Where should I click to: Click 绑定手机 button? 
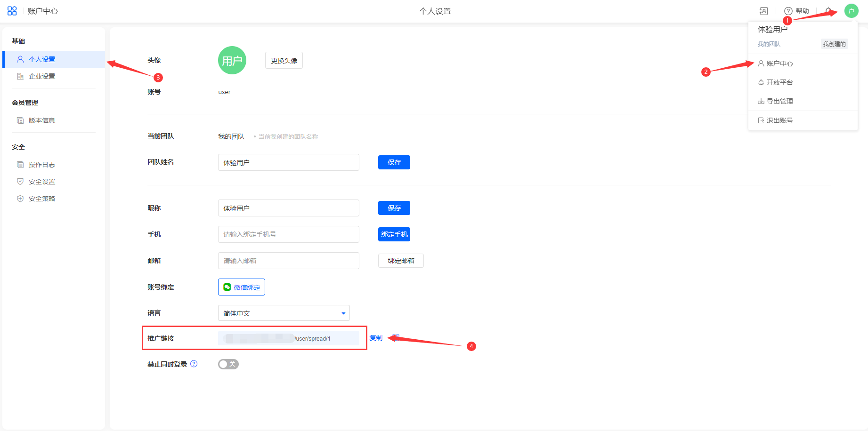tap(394, 234)
